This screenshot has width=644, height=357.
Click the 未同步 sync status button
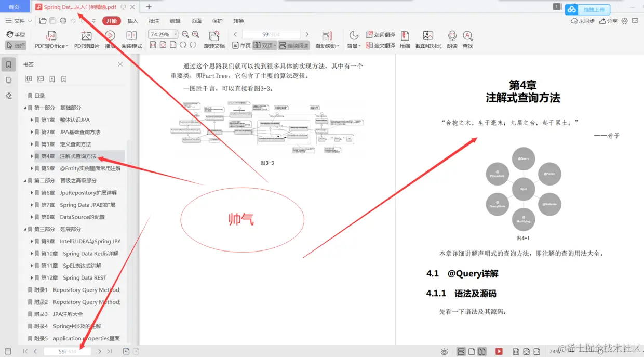coord(583,21)
